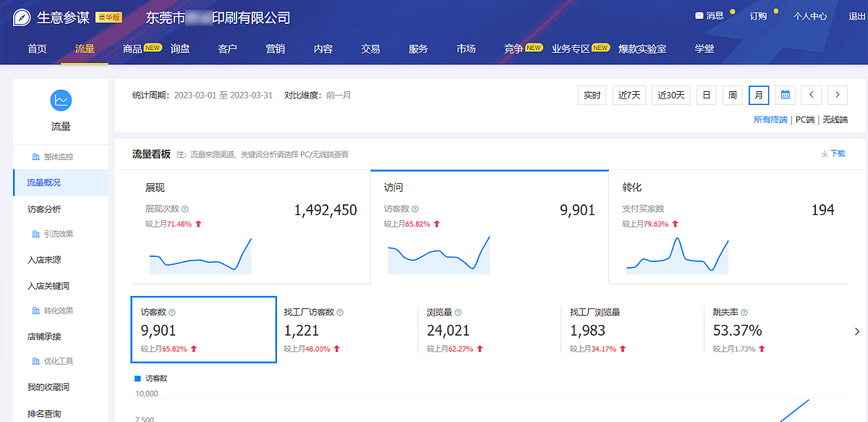The width and height of the screenshot is (868, 422).
Task: Click the calendar date picker icon
Action: (x=785, y=95)
